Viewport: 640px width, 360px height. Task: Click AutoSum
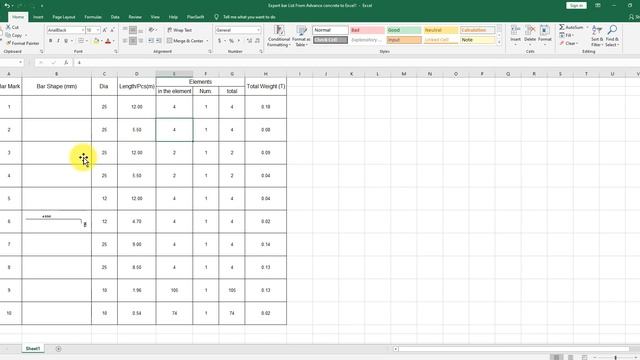571,27
